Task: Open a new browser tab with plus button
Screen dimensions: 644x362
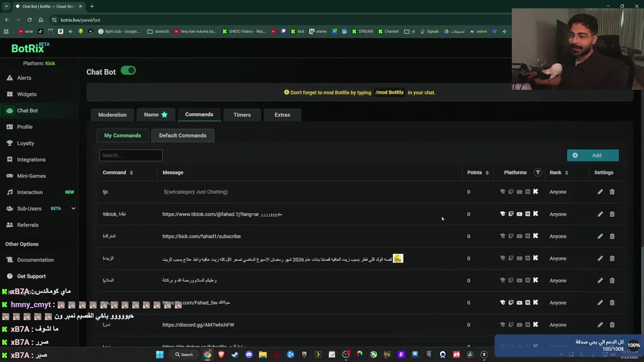Action: (92, 7)
